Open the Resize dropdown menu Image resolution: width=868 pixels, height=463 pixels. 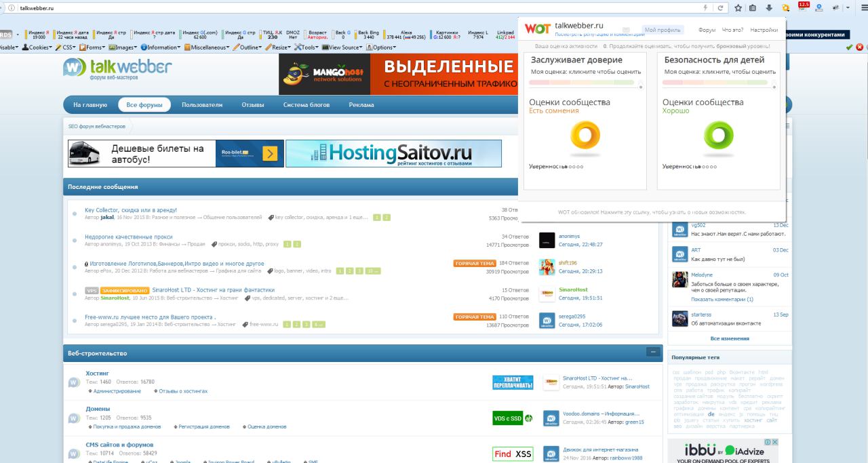click(x=279, y=47)
